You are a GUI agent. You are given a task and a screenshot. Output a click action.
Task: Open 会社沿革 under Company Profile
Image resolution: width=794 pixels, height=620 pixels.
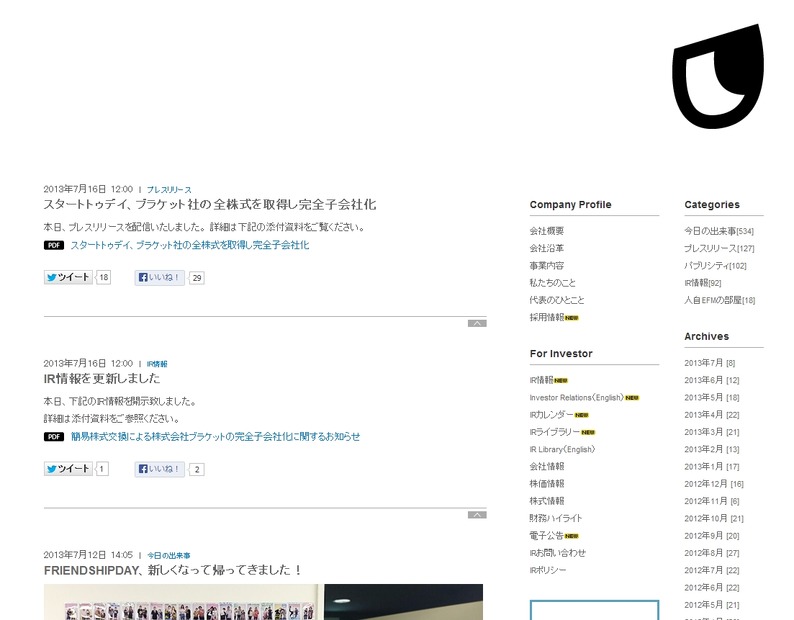[547, 248]
